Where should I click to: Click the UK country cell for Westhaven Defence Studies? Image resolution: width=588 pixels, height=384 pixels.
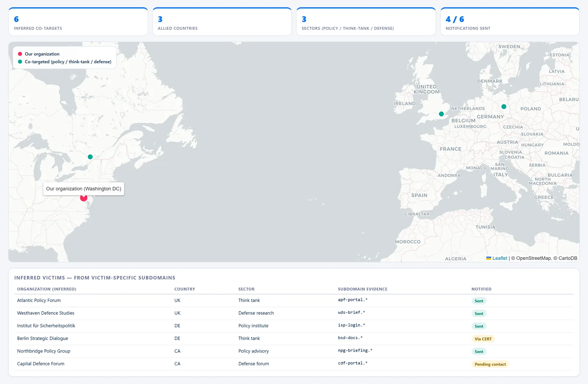178,313
